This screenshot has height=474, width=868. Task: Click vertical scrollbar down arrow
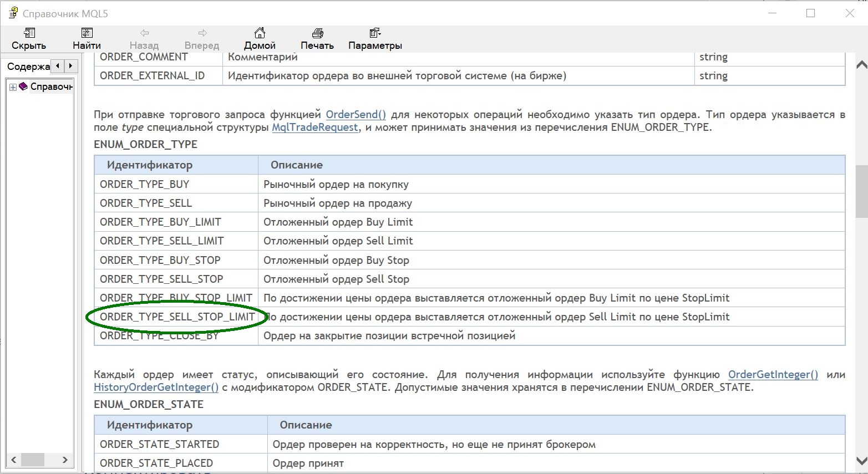[861, 461]
